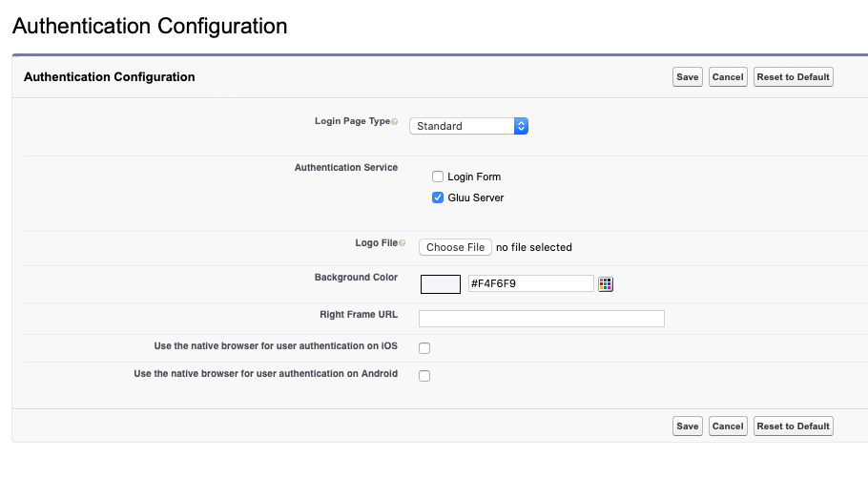The width and height of the screenshot is (868, 478).
Task: Click the Save button in the header bar
Action: pos(687,77)
